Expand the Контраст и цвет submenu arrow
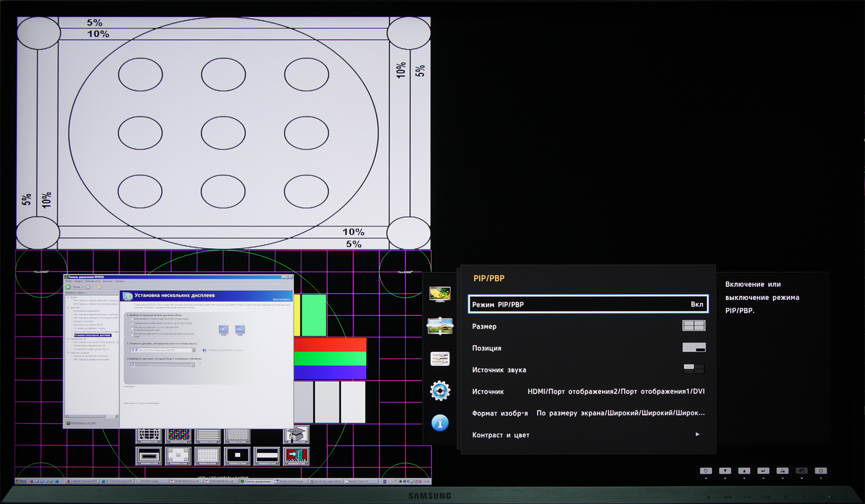 pos(697,434)
